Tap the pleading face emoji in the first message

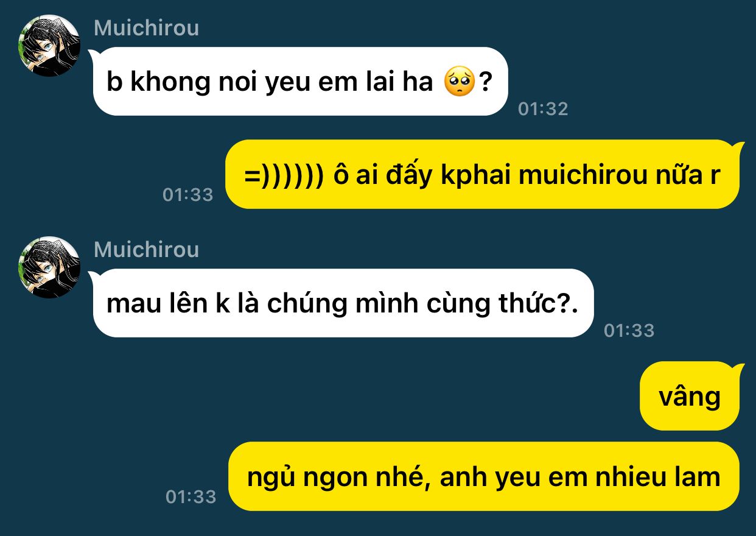point(459,82)
